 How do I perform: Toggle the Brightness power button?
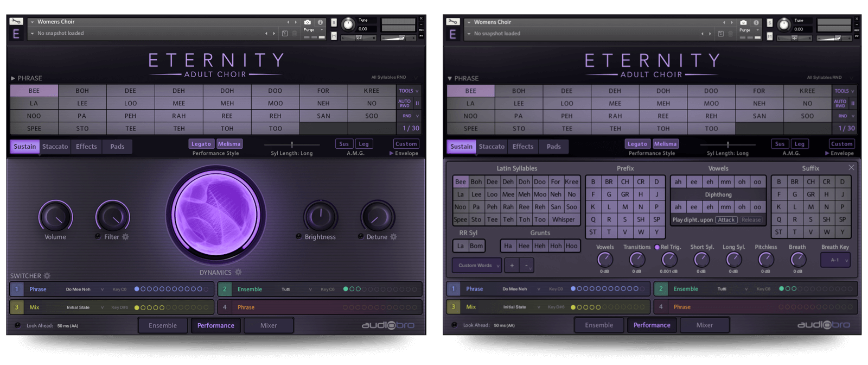click(x=299, y=236)
